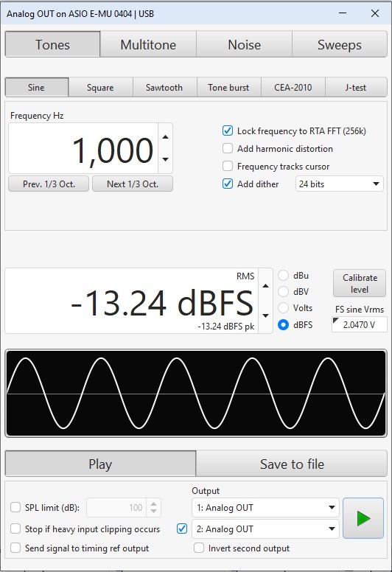
Task: Increase frequency with the up arrow
Action: pos(166,137)
